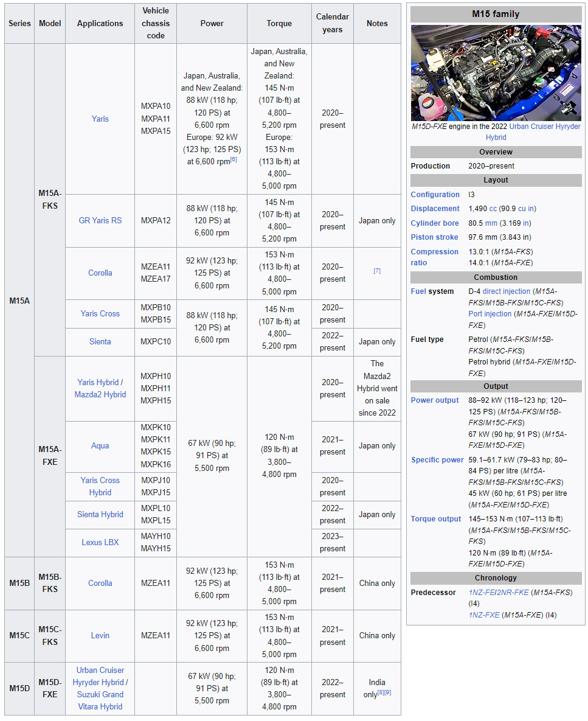
Task: View the M15D-FXE engine photo
Action: pos(496,72)
